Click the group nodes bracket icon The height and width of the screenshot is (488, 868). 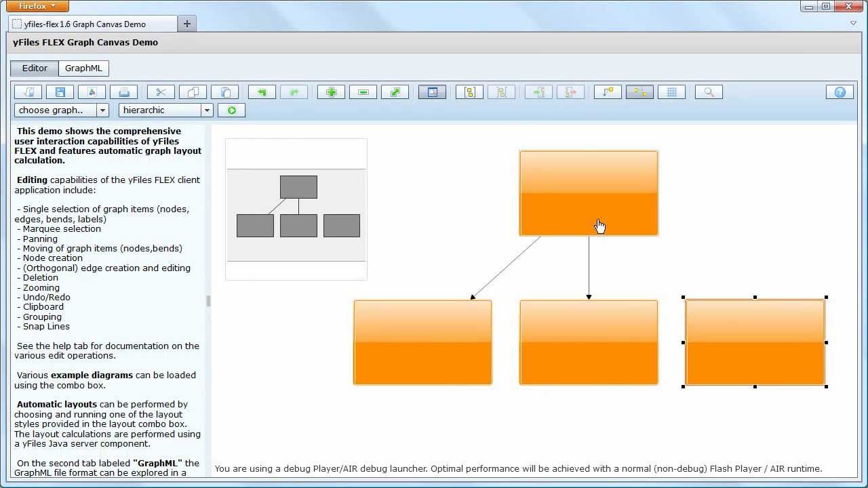click(x=469, y=92)
